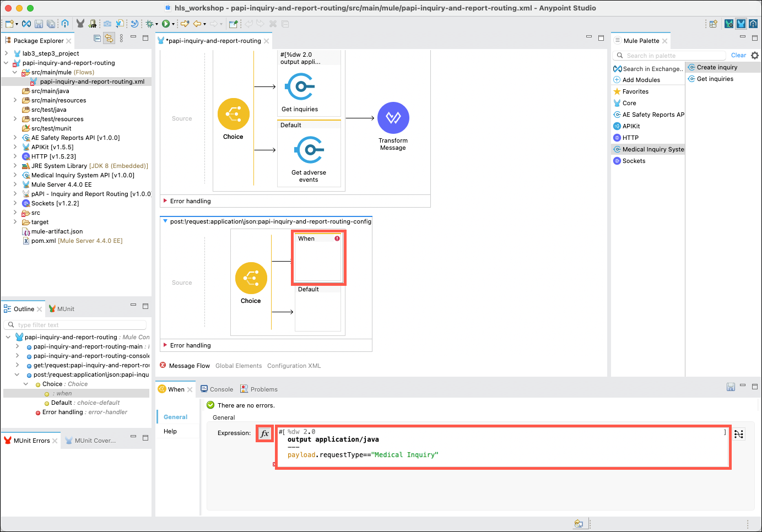Image resolution: width=762 pixels, height=532 pixels.
Task: Switch to Global Elements editor tab
Action: [x=239, y=366]
